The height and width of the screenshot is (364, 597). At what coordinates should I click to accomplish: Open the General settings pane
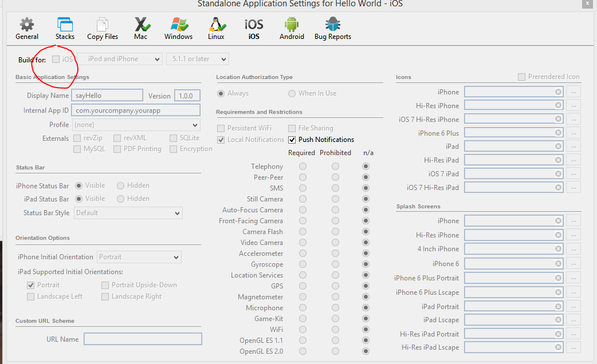point(27,29)
